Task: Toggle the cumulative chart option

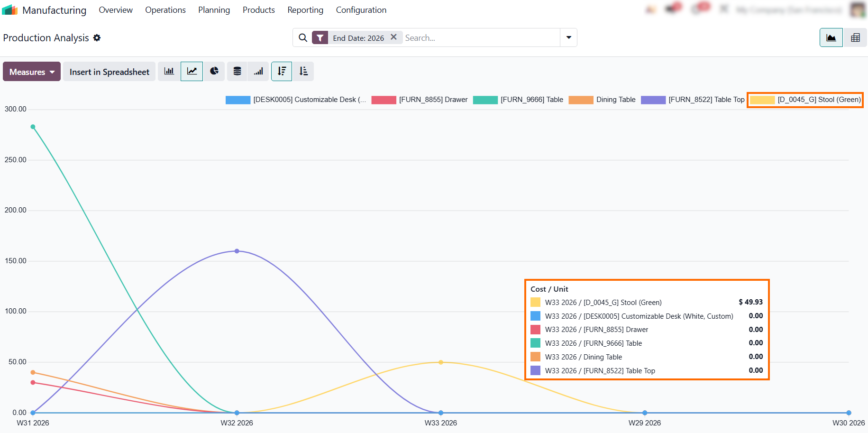Action: tap(258, 72)
